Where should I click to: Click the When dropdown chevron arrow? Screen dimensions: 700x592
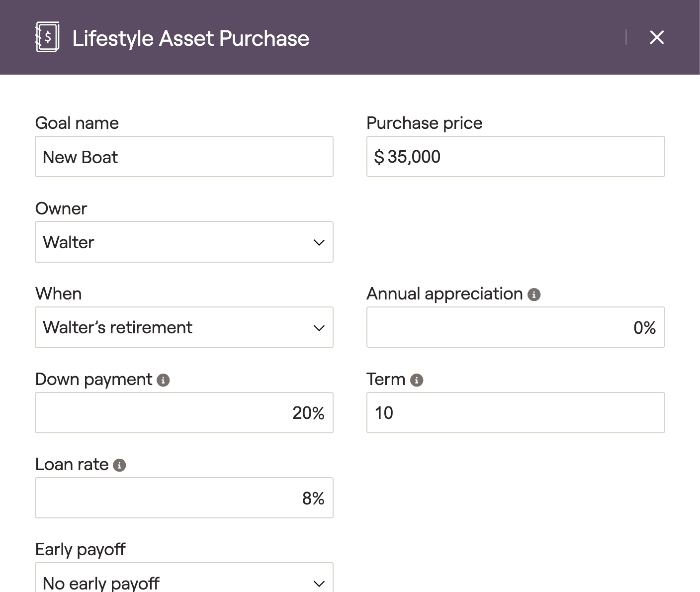pos(319,328)
